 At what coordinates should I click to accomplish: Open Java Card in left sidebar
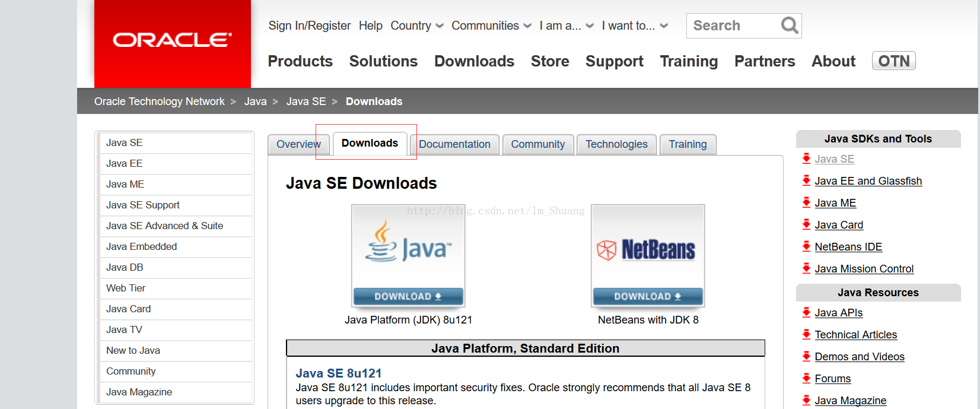[x=175, y=309]
